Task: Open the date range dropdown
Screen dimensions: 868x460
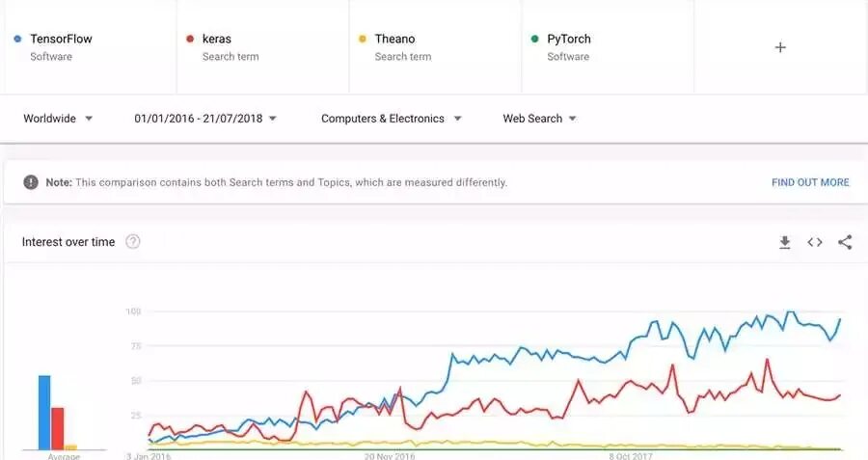Action: (x=205, y=119)
